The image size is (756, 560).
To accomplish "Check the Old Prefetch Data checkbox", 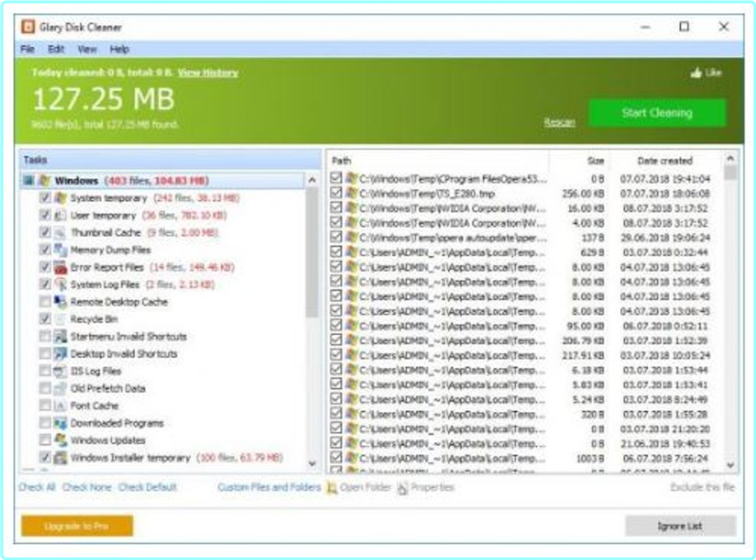I will pos(45,388).
